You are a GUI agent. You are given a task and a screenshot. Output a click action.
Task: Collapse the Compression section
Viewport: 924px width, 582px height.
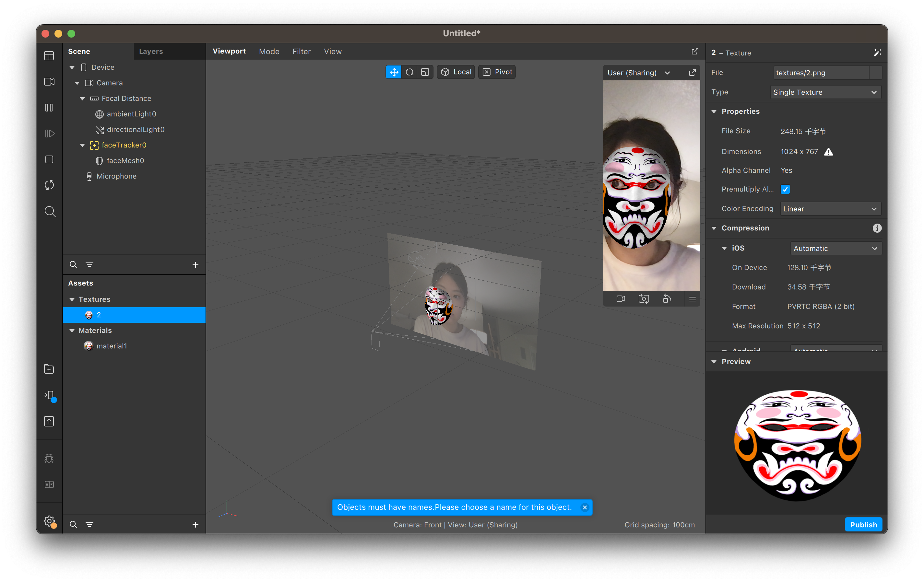pos(714,228)
